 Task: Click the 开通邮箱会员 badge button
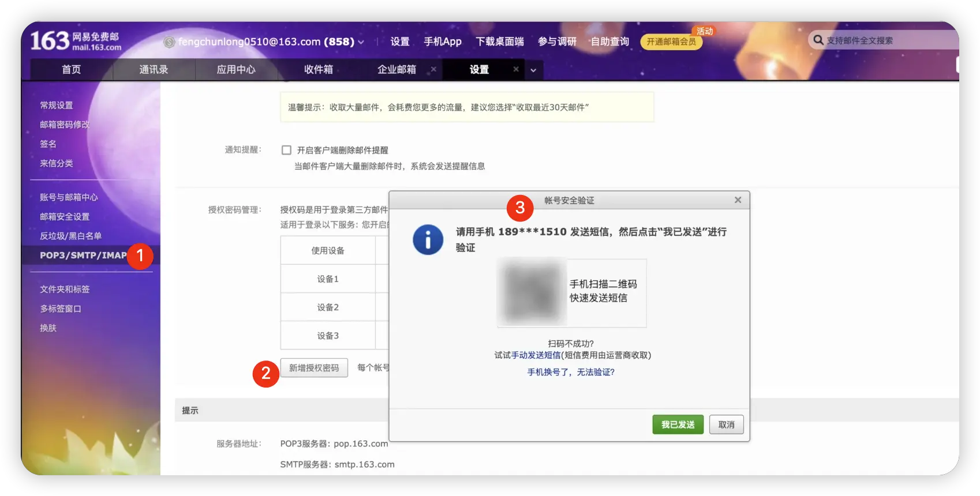point(671,42)
